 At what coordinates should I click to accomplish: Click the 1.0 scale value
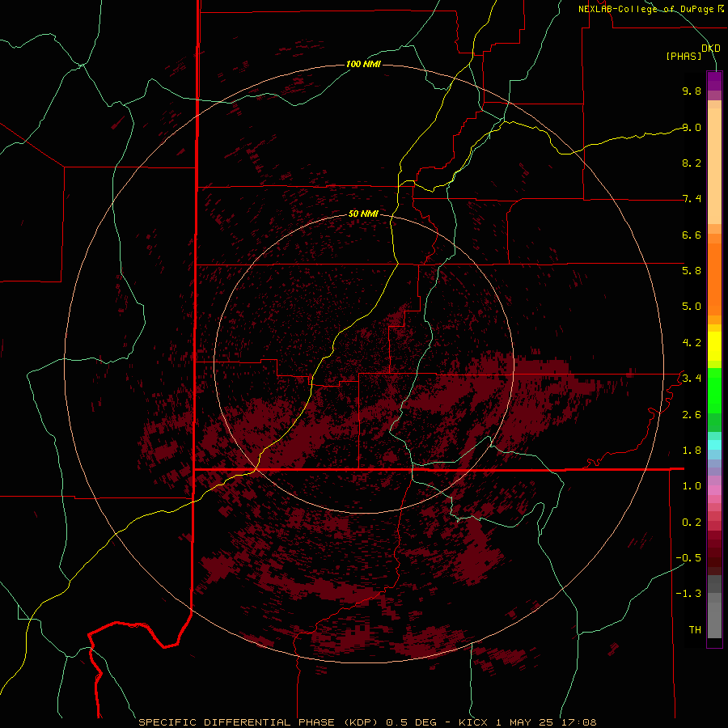point(692,485)
